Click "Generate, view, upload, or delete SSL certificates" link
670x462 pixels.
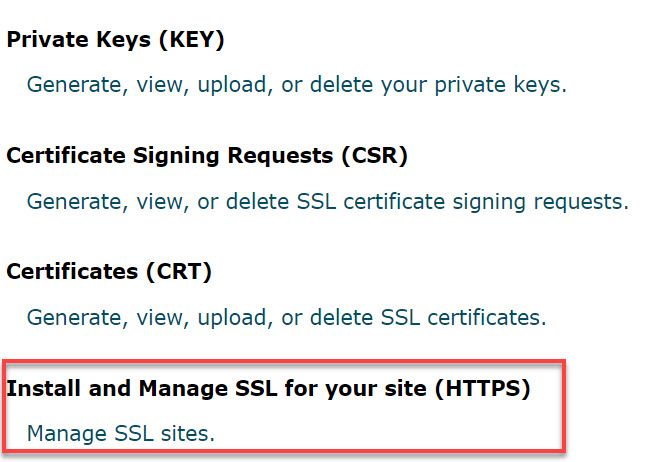pyautogui.click(x=286, y=317)
